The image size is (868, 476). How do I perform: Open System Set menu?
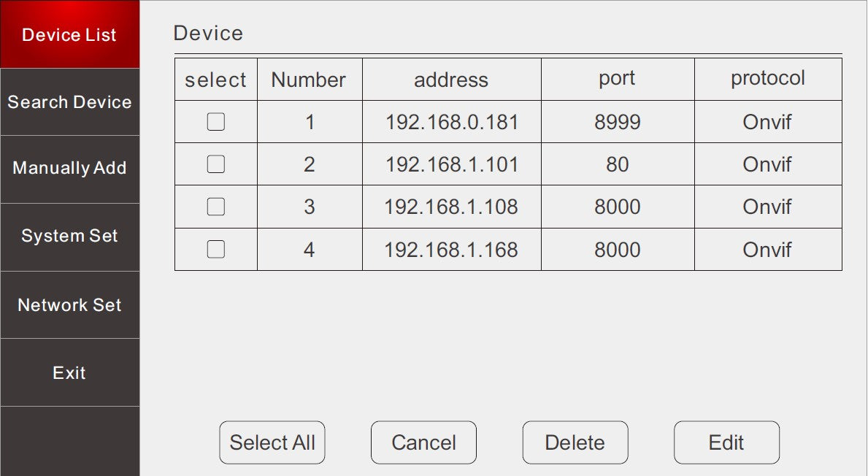tap(69, 236)
